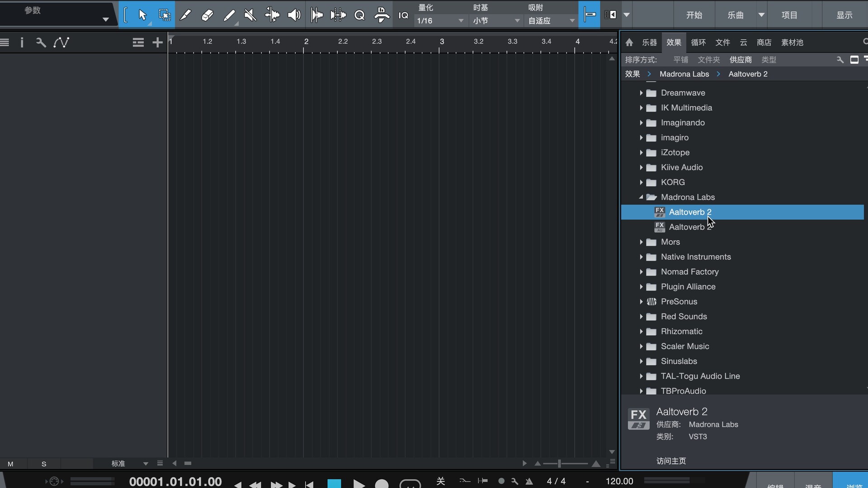Expand the Dreamwave folder
Image resolution: width=868 pixels, height=488 pixels.
click(x=641, y=93)
